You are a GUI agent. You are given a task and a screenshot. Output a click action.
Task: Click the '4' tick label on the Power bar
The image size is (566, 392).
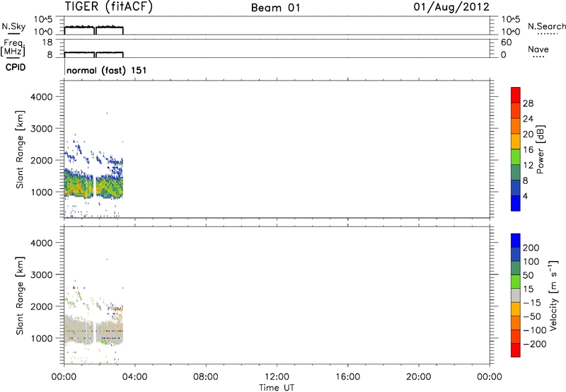(x=525, y=196)
